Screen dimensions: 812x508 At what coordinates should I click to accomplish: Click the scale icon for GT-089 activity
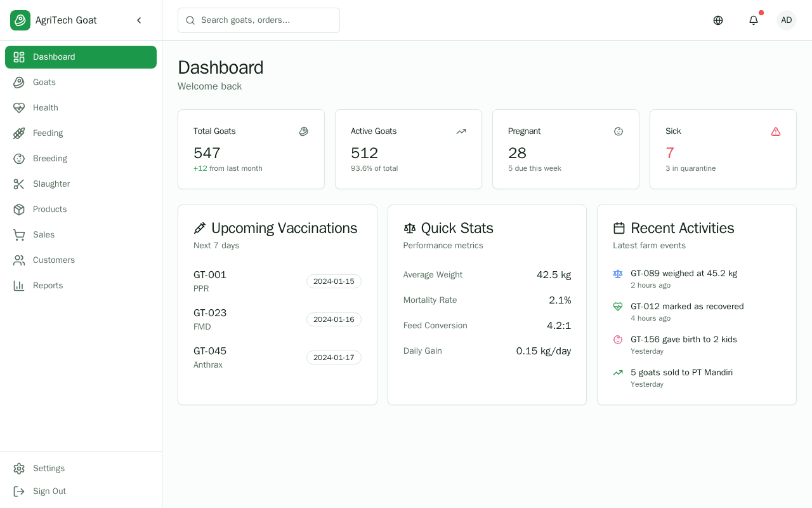tap(618, 274)
